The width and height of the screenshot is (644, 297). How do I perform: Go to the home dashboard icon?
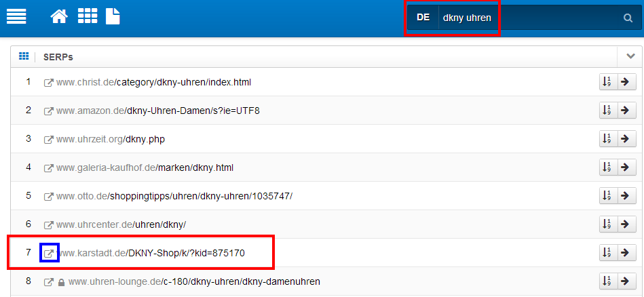point(59,16)
